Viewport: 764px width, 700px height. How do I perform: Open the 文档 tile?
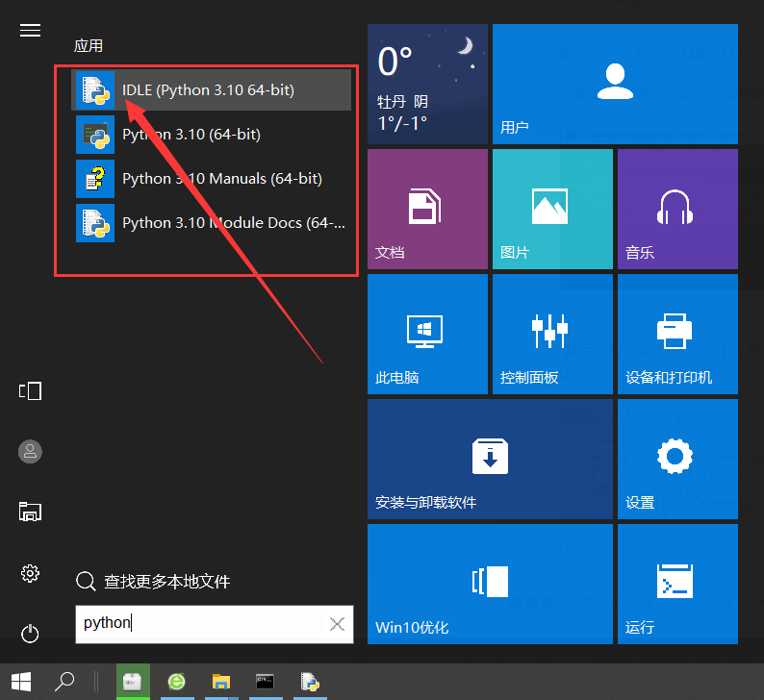pos(427,209)
